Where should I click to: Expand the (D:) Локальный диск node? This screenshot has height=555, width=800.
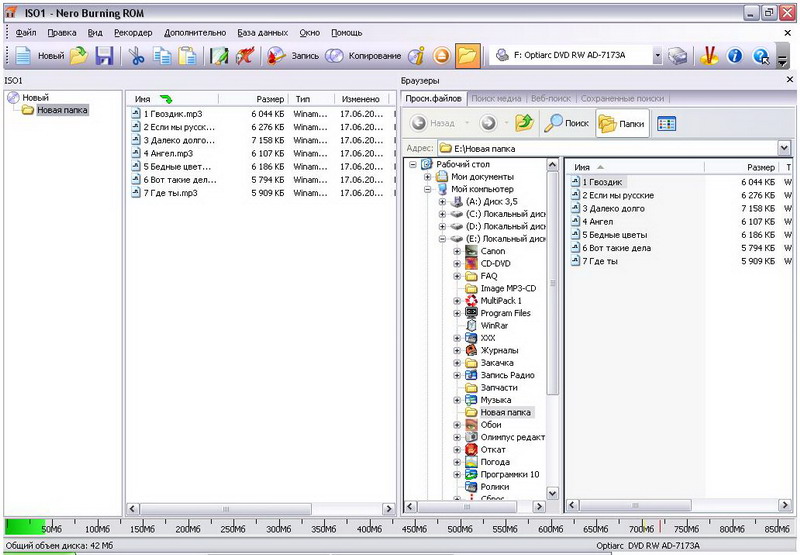pyautogui.click(x=442, y=226)
